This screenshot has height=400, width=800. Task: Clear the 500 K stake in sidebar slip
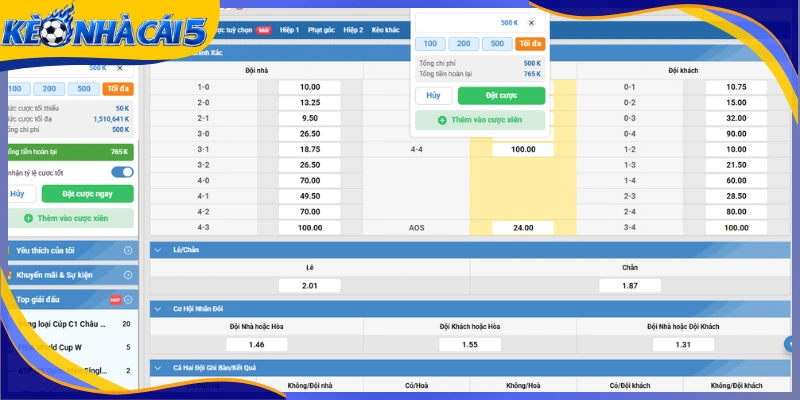120,68
